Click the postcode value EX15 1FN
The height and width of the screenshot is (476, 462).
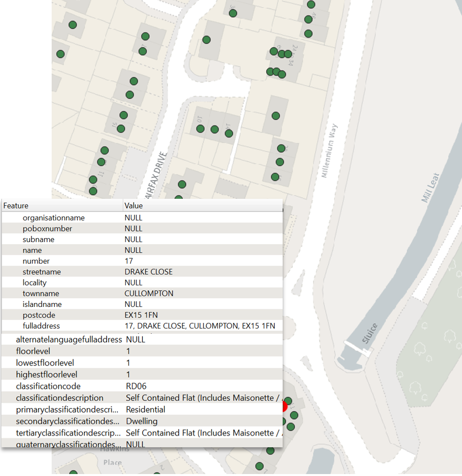pos(140,315)
